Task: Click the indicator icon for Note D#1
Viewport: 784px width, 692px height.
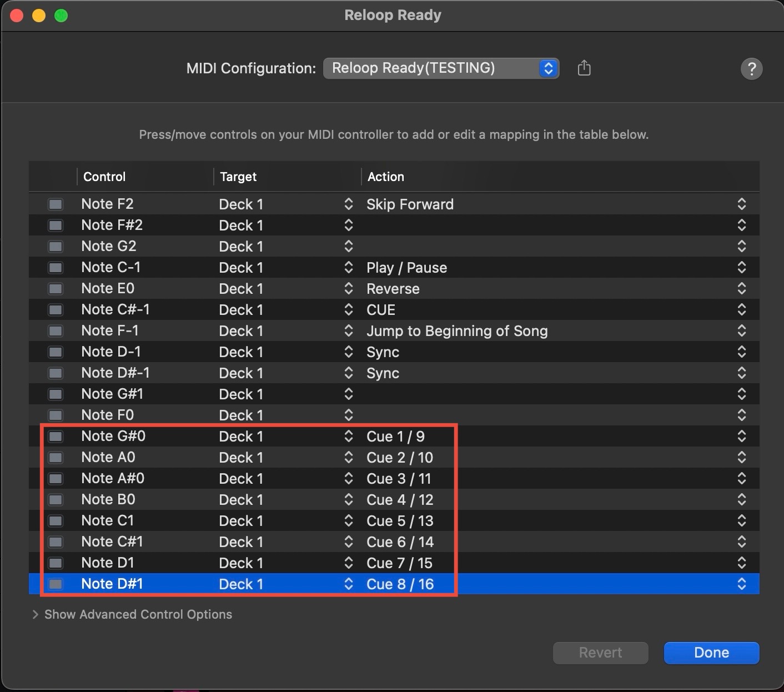Action: [x=56, y=584]
